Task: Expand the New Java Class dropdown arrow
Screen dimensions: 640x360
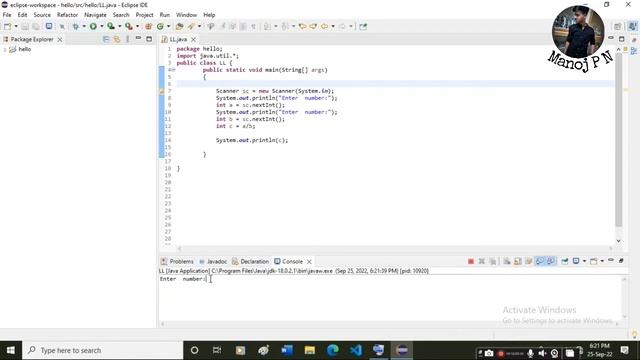Action: pyautogui.click(x=168, y=27)
